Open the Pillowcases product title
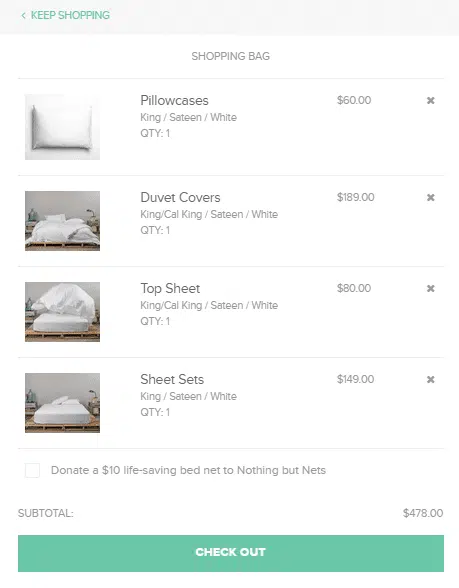 (174, 100)
